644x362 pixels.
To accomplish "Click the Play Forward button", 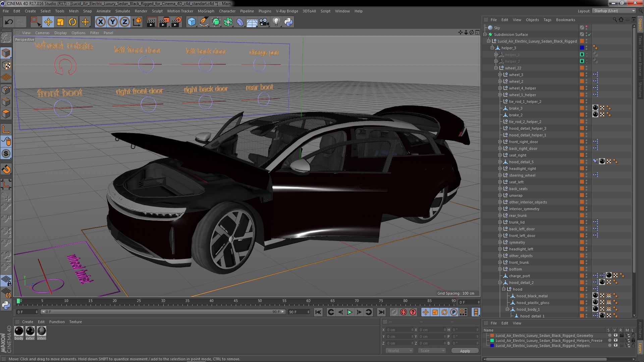I will click(350, 312).
